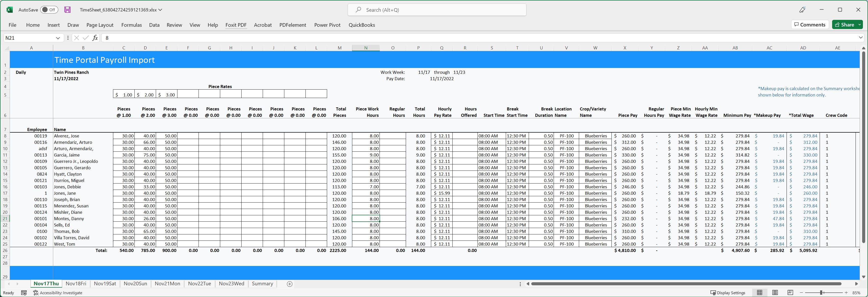Screen dimensions: 868x297
Task: Click the formula bar Cancel X icon
Action: [76, 38]
